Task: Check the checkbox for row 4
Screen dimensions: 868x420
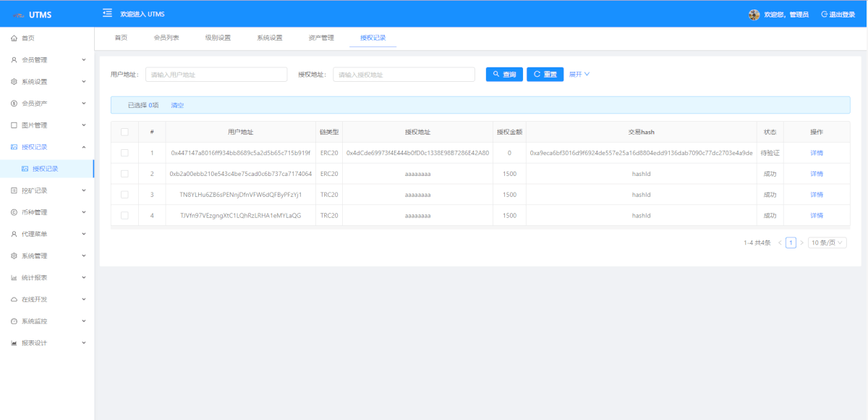Action: [x=124, y=216]
